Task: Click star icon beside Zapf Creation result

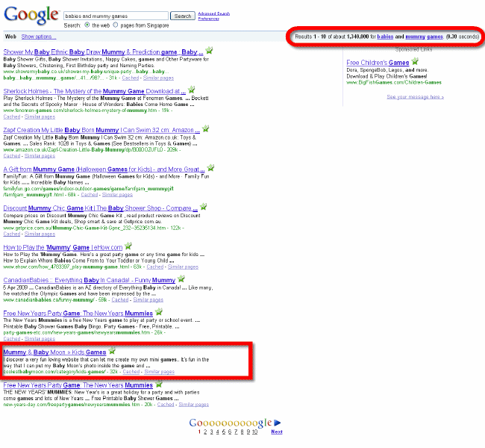Action: (x=205, y=128)
